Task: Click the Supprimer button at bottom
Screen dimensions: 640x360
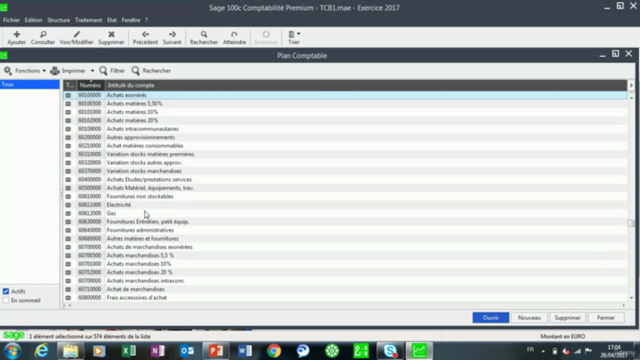Action: [567, 318]
